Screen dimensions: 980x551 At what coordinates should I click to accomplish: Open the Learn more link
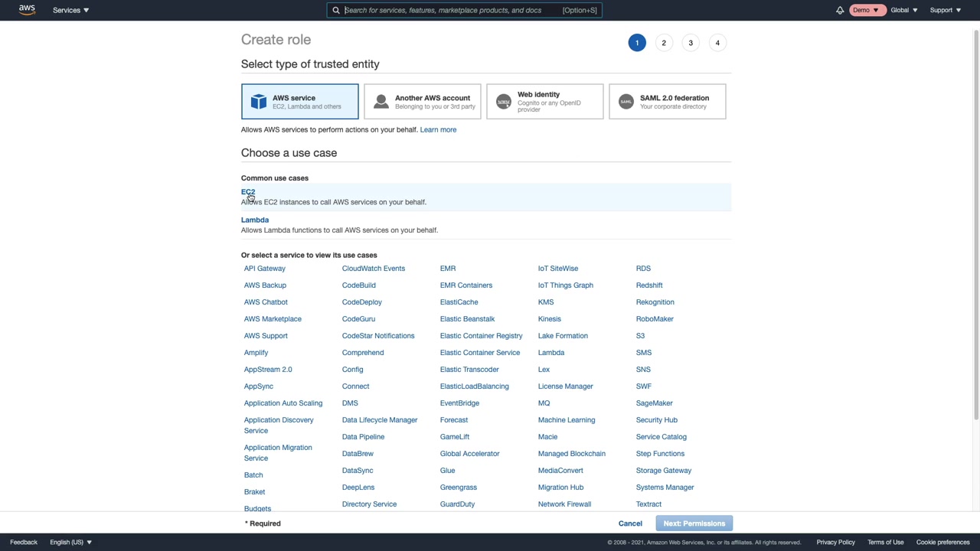pyautogui.click(x=438, y=129)
